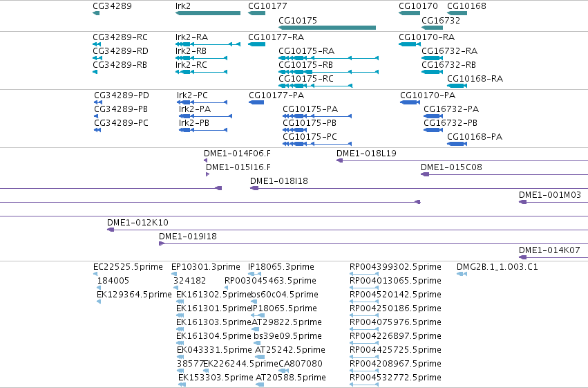Screen dimensions: 588x388
Task: Click clone DME1-014F06.F
Action: coord(237,154)
